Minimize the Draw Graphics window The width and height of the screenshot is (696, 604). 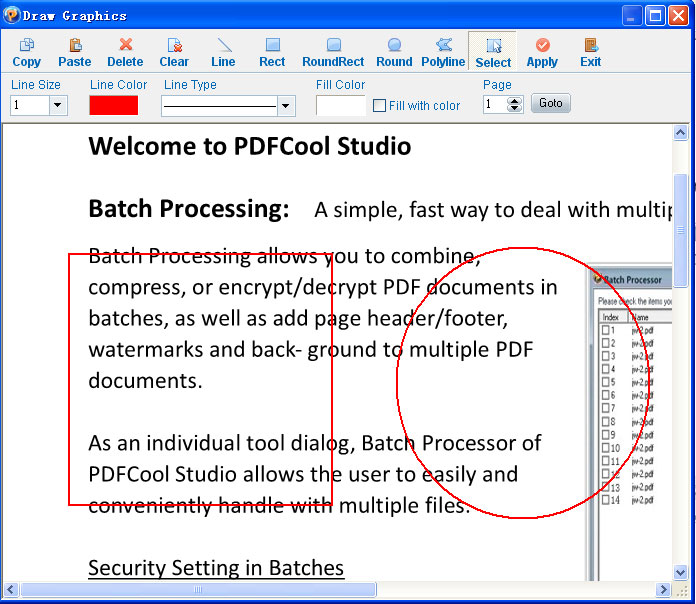(631, 16)
